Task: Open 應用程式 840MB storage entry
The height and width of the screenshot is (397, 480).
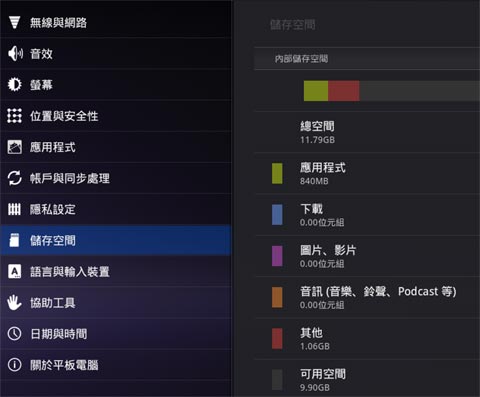Action: 367,174
